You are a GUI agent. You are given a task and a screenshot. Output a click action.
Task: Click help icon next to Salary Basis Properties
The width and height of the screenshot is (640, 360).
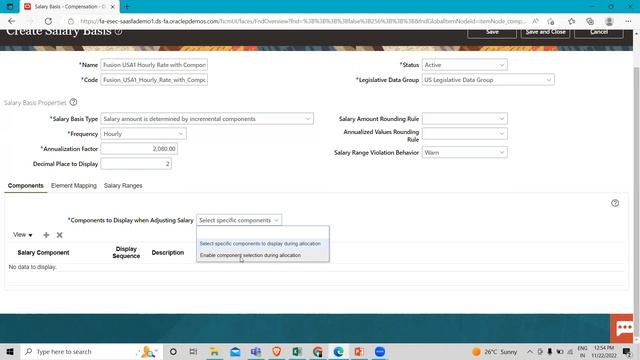click(x=73, y=102)
